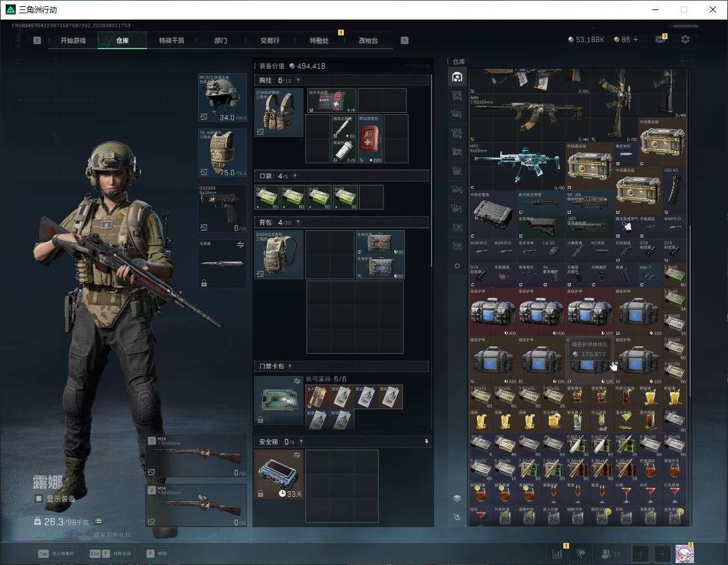Open warehouse sidebar settings gear

click(x=457, y=266)
